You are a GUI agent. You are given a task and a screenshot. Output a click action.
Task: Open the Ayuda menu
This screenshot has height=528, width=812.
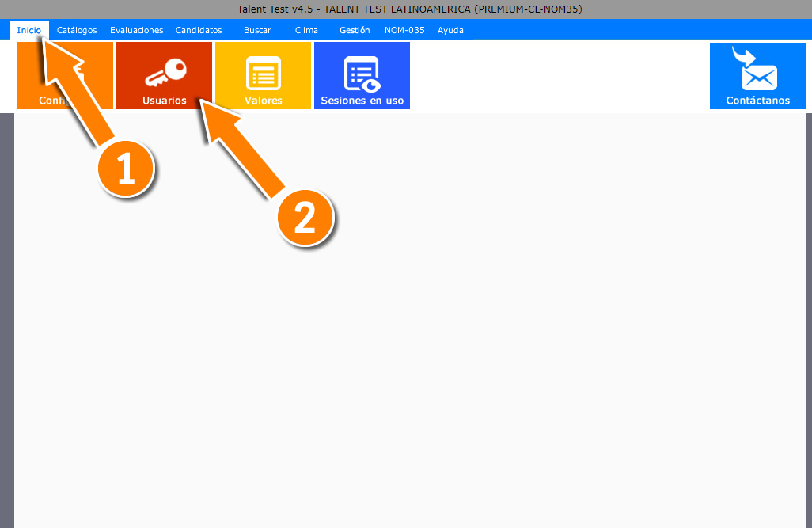coord(450,30)
